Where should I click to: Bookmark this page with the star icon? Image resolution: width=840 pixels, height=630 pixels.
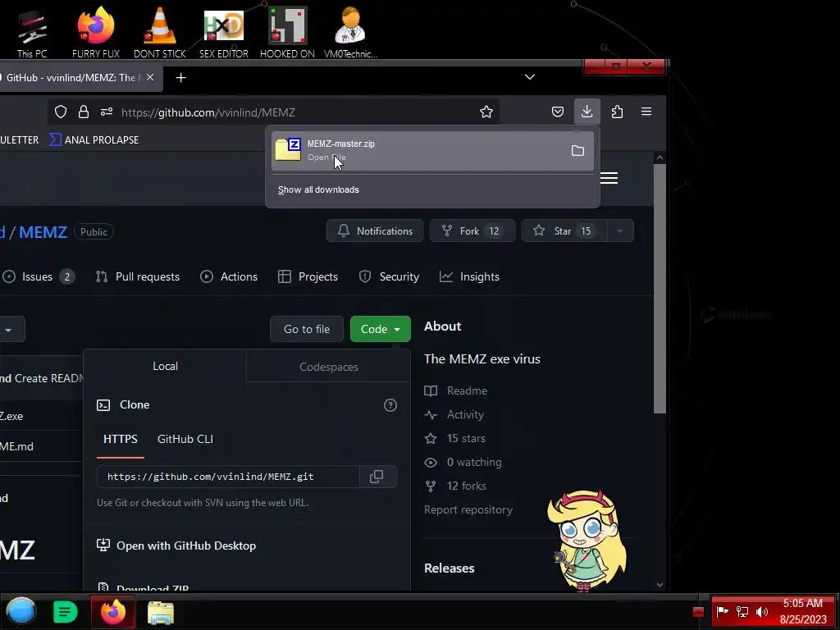[486, 112]
